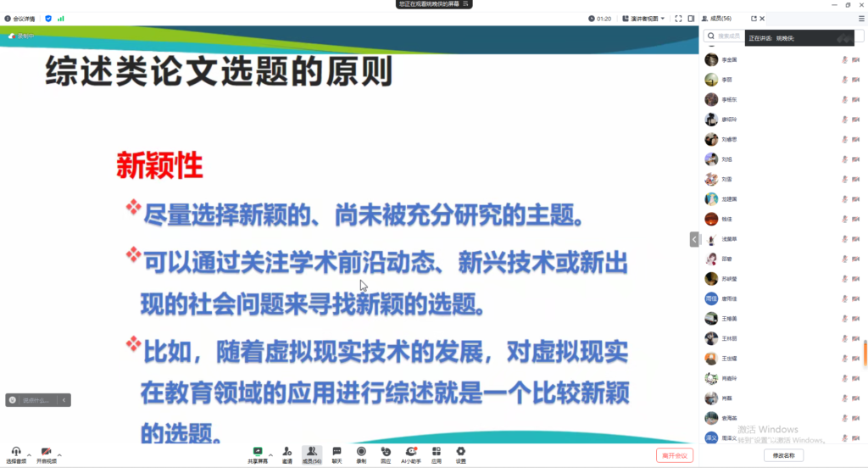Launch the AI小助手 assistant
Screen dimensions: 868x468
point(411,454)
